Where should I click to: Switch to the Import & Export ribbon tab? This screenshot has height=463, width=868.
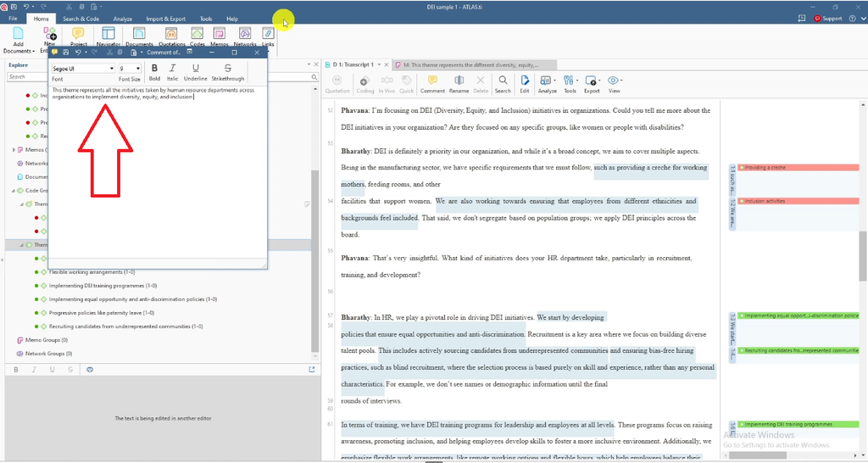click(165, 19)
